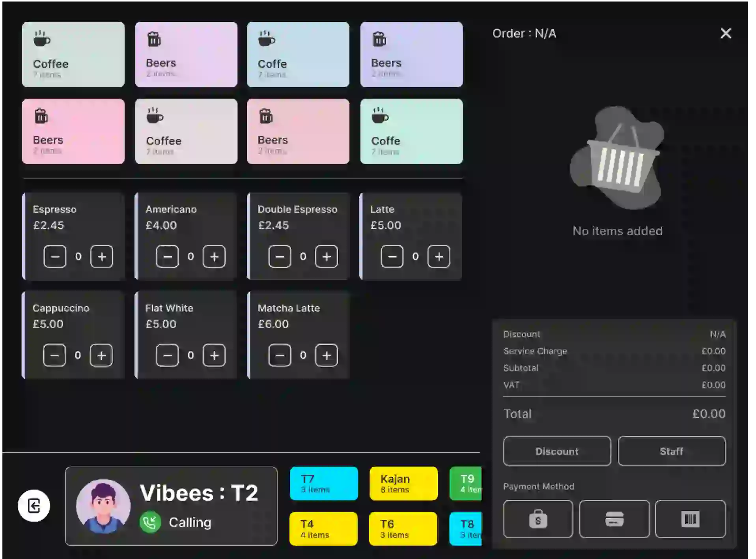Decrement the Americano quantity
Viewport: 756px width, 559px height.
(167, 256)
